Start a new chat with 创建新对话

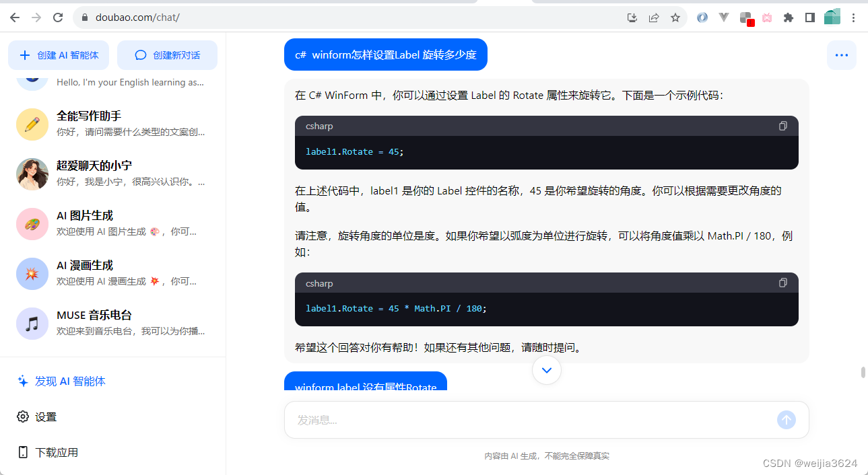click(167, 55)
